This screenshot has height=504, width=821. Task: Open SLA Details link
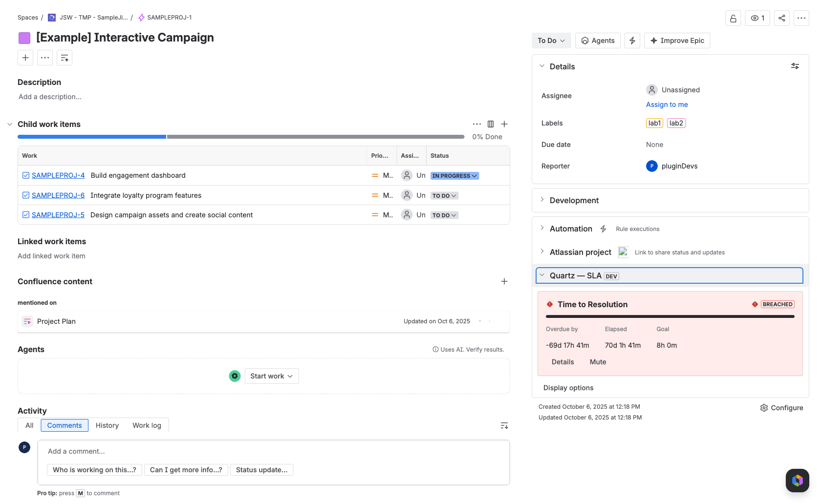pos(563,362)
